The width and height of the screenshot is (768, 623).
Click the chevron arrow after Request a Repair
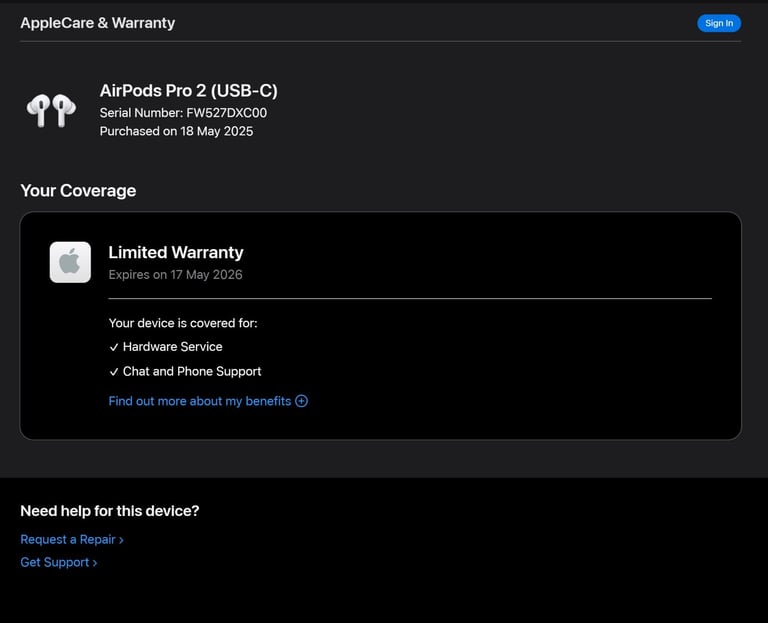tap(121, 540)
